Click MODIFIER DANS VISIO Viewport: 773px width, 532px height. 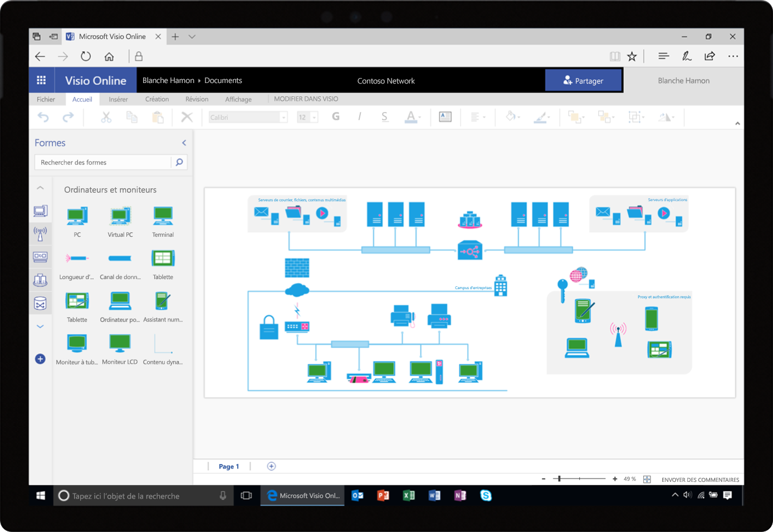click(305, 99)
